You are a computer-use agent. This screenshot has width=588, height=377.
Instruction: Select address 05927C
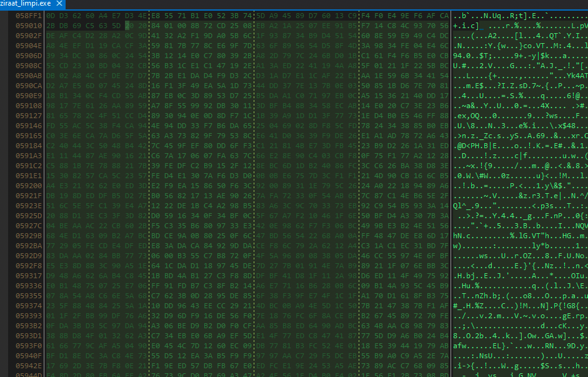(29, 226)
